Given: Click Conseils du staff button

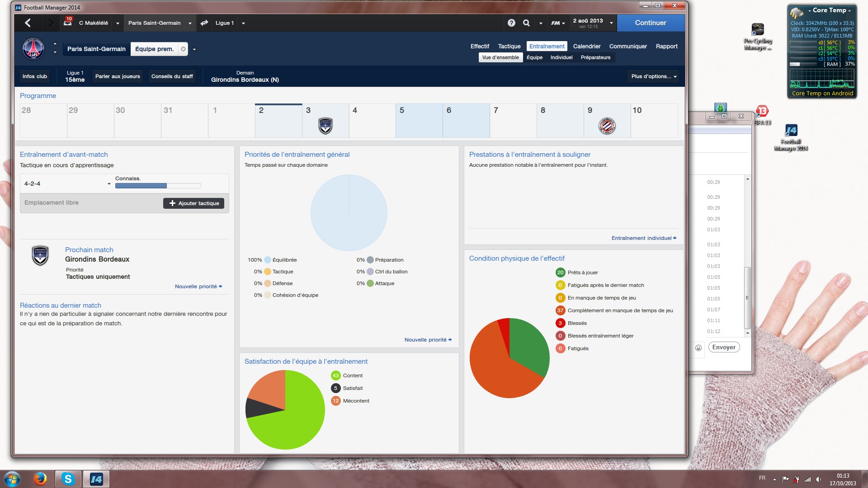Looking at the screenshot, I should 172,76.
